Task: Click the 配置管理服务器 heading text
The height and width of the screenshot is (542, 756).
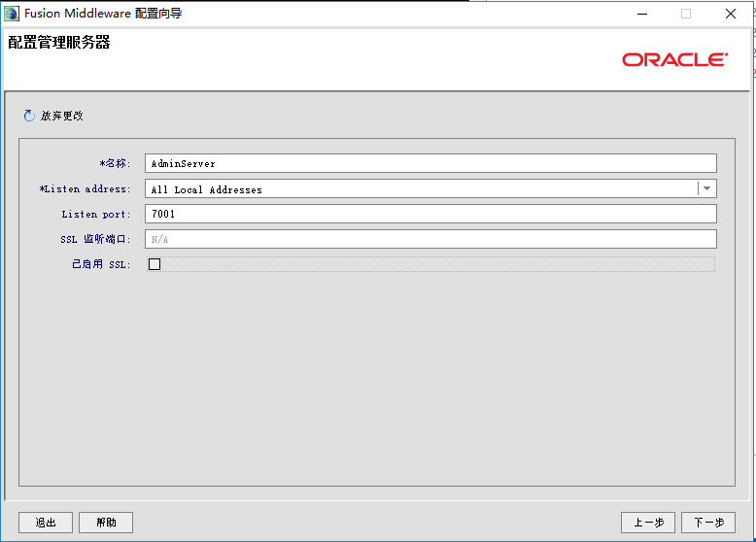Action: pos(59,43)
